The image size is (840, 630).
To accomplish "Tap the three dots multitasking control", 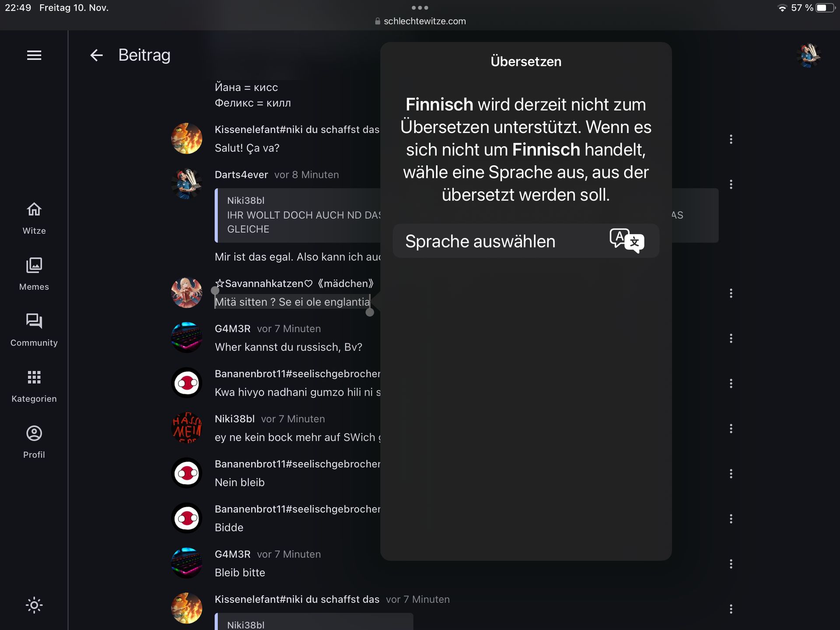I will coord(420,7).
